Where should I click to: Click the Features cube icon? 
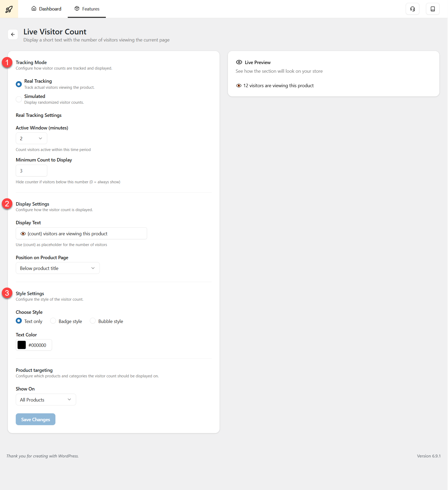point(77,9)
